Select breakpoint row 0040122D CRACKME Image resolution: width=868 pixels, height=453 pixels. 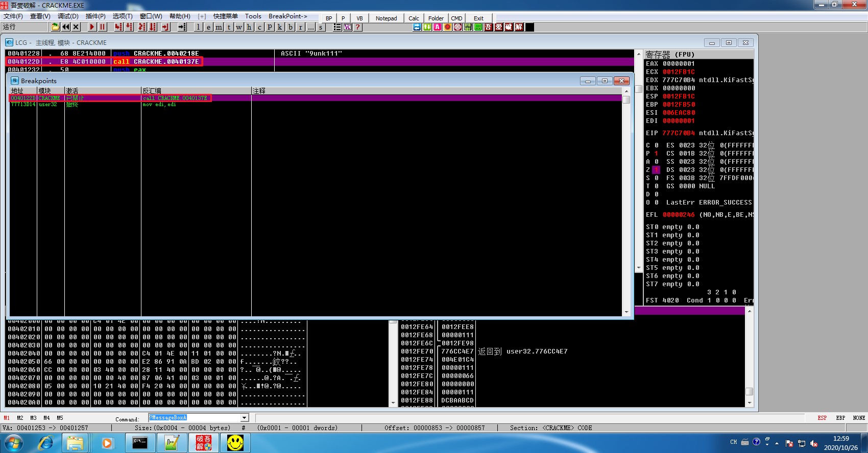[316, 98]
